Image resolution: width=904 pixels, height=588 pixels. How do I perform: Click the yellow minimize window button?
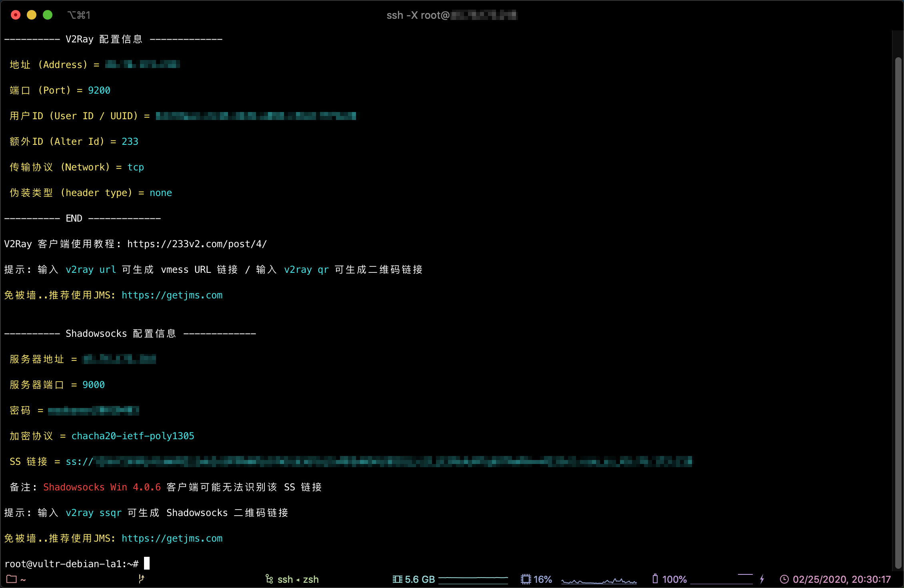pos(32,15)
